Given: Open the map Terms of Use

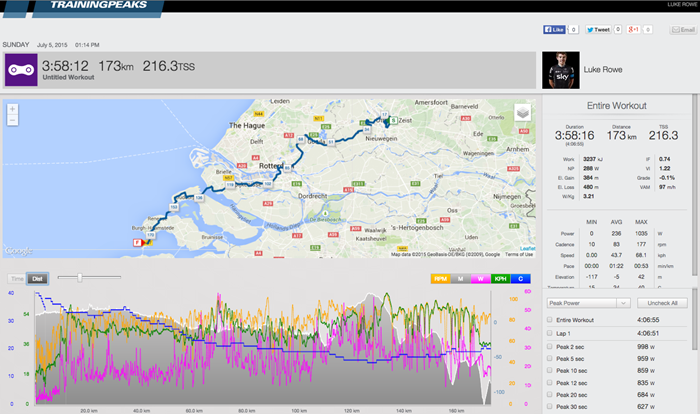Looking at the screenshot, I should click(x=519, y=254).
